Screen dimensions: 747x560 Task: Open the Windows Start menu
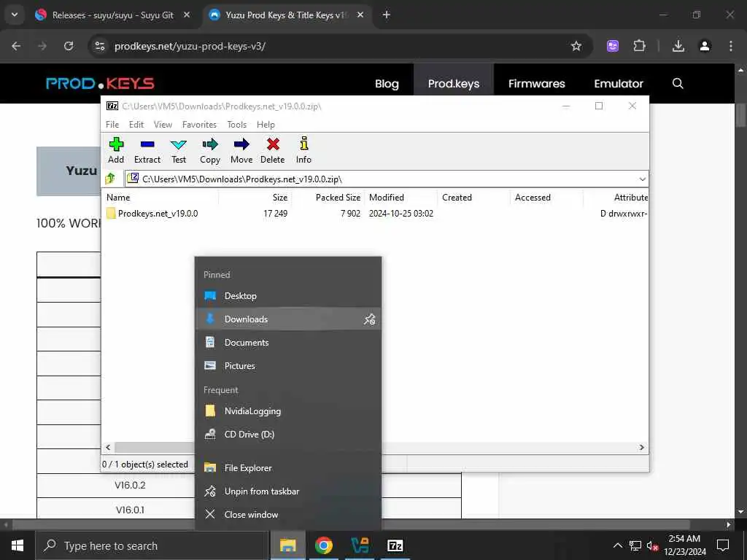pos(18,545)
